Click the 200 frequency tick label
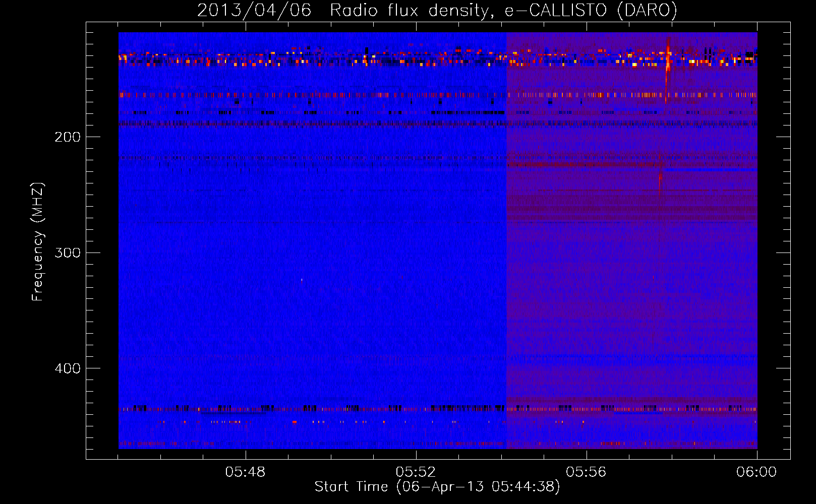Screen dimensions: 816x504 point(68,137)
